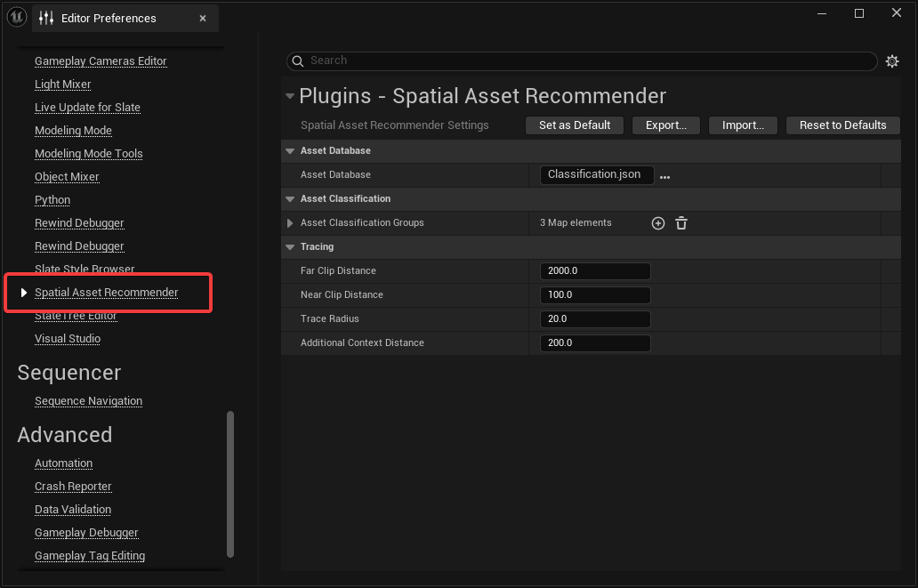The image size is (918, 588).
Task: Click the Export... button
Action: (665, 125)
